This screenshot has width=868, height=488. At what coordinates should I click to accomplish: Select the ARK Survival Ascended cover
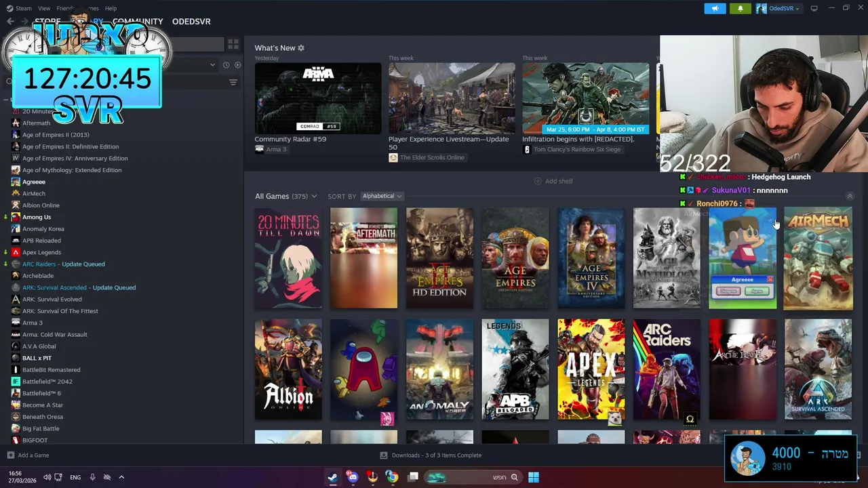pyautogui.click(x=818, y=369)
